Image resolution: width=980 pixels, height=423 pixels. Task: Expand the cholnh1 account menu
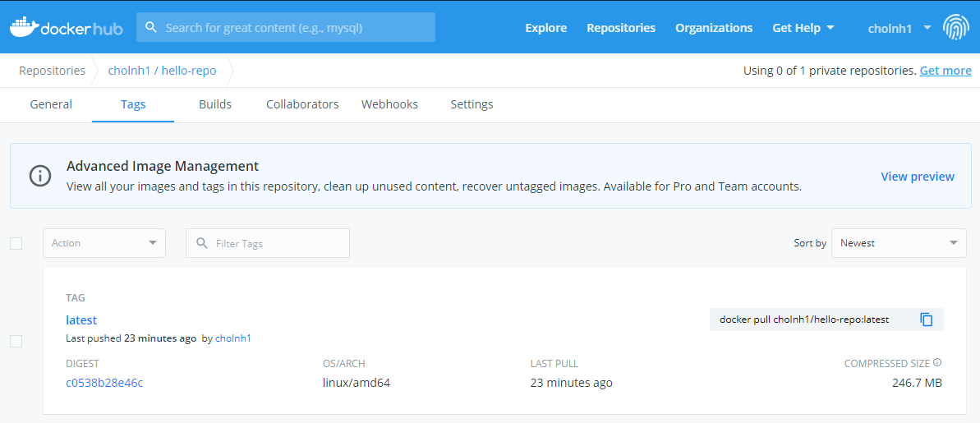899,27
